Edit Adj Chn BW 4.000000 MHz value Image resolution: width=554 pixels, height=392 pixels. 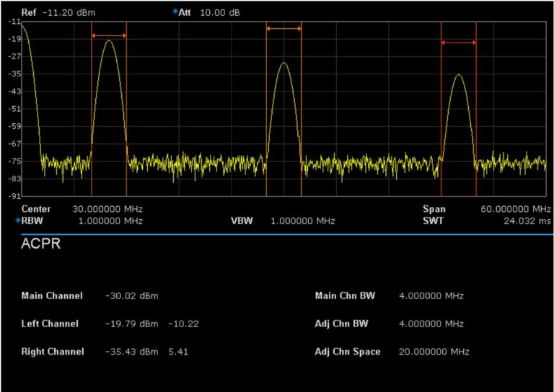click(431, 324)
